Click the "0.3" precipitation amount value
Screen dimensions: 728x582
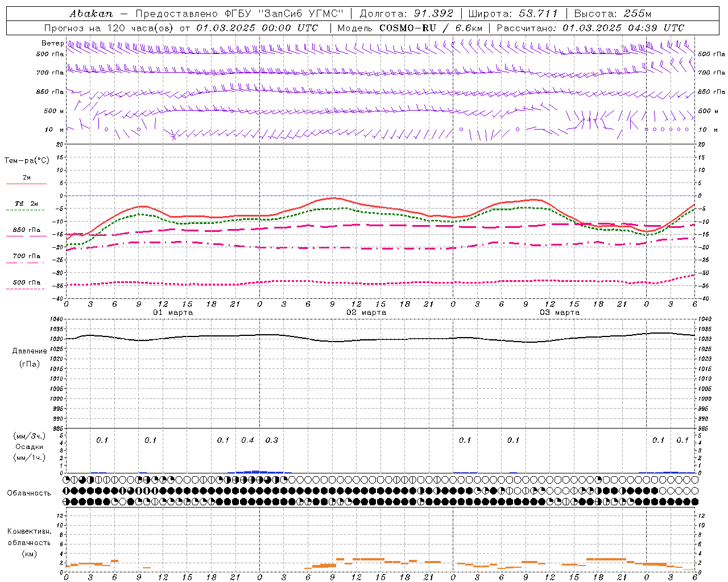272,440
